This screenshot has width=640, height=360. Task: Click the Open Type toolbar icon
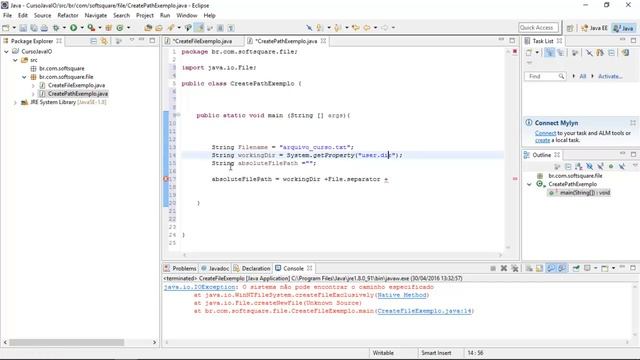point(148,28)
